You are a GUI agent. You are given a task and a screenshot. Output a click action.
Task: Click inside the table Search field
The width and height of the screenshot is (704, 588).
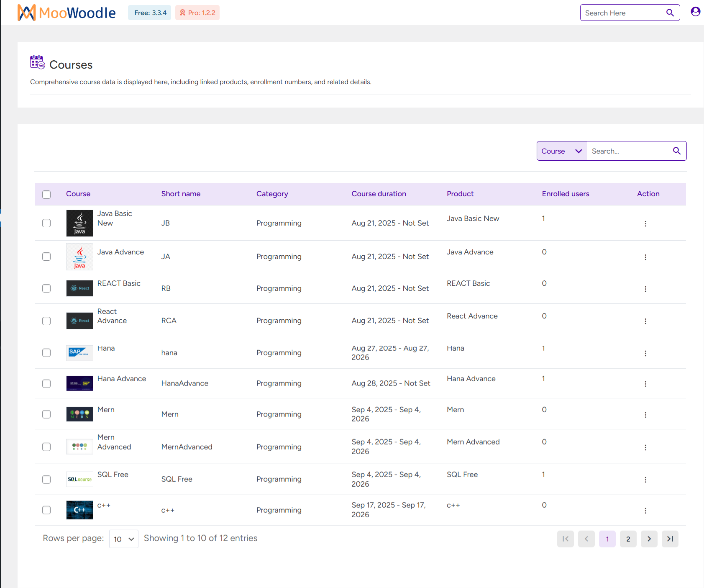[x=627, y=151]
